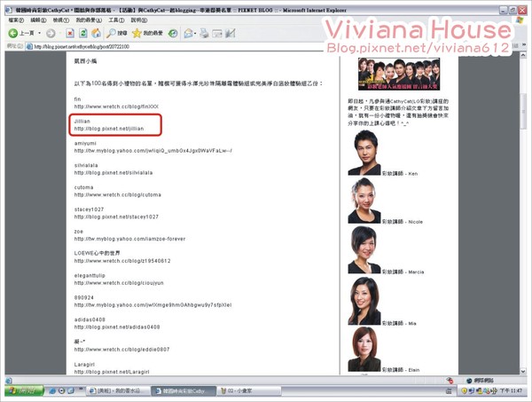The width and height of the screenshot is (532, 402).
Task: Open the 工具(T) menu
Action: (116, 20)
